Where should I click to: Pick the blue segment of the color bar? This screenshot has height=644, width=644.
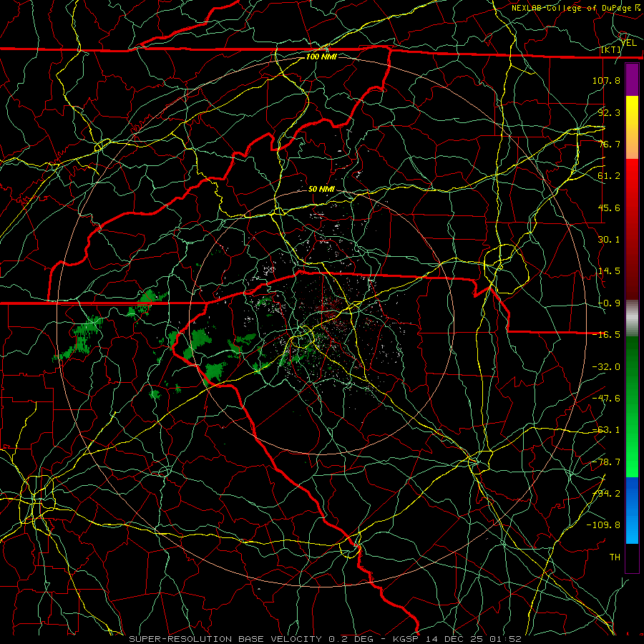(632, 510)
